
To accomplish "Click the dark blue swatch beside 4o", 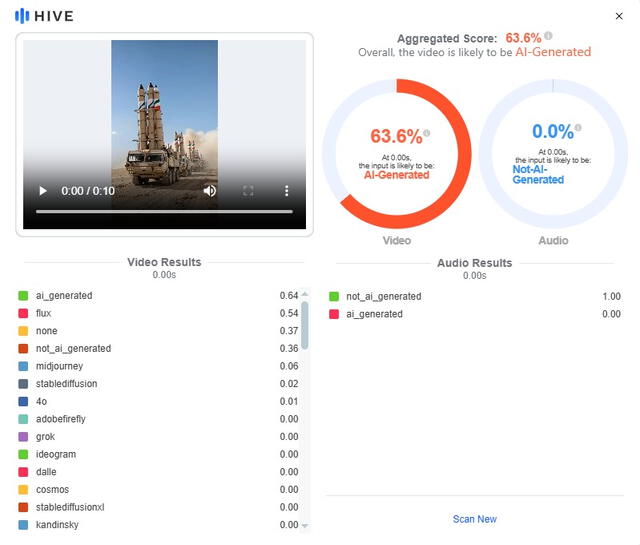I will 23,401.
